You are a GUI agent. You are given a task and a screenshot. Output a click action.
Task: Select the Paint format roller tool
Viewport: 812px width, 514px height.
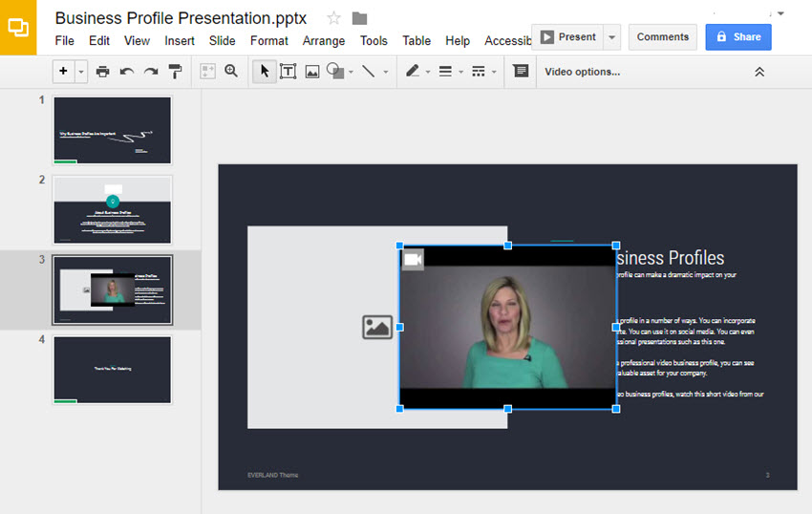coord(175,72)
